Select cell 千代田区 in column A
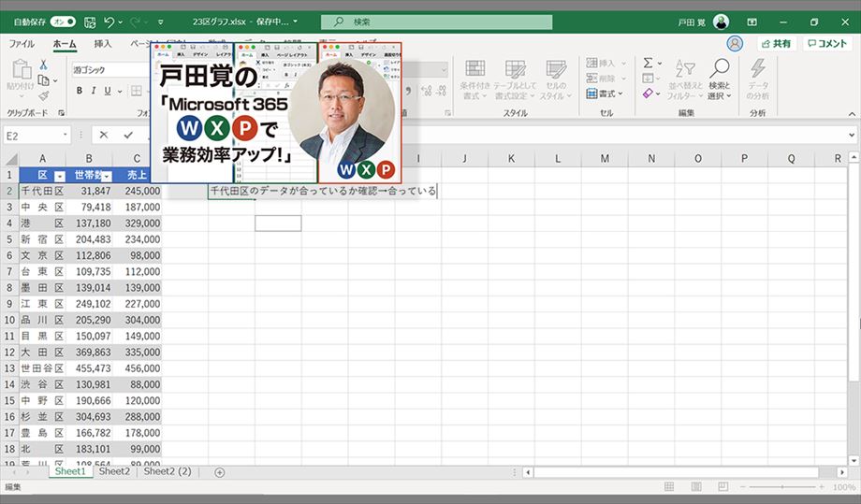 click(42, 191)
